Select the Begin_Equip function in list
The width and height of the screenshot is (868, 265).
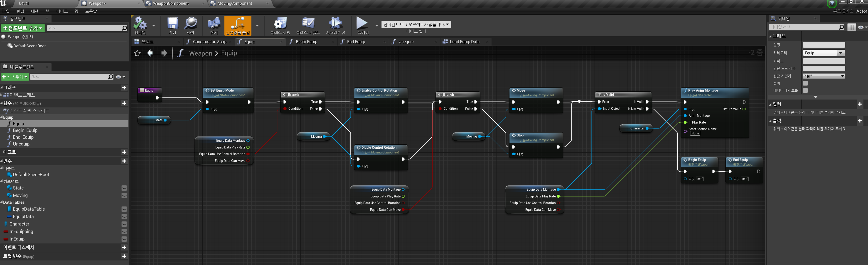coord(25,130)
